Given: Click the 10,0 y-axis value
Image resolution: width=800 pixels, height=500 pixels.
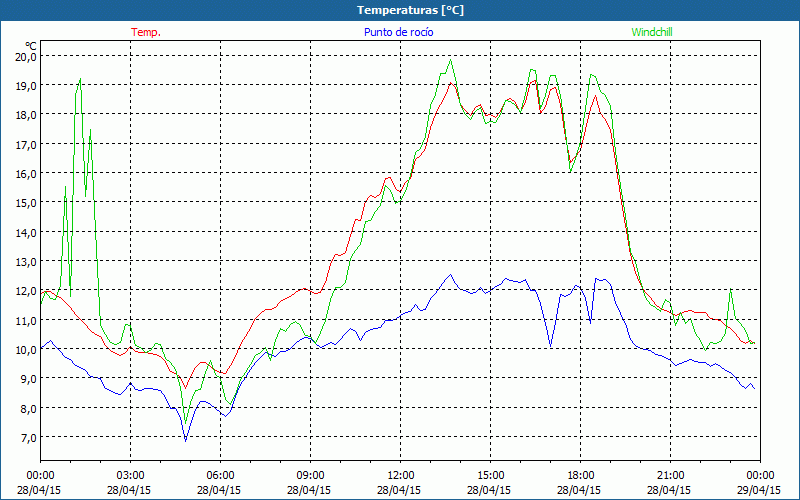Looking at the screenshot, I should 26,350.
